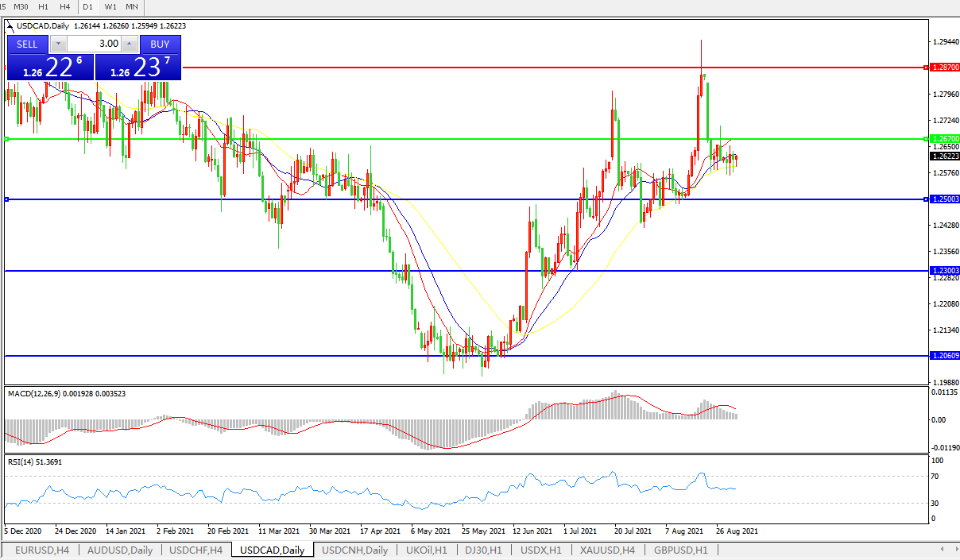Go to the GBPUSD,H1 chart tab
Image resolution: width=960 pixels, height=560 pixels.
[681, 550]
